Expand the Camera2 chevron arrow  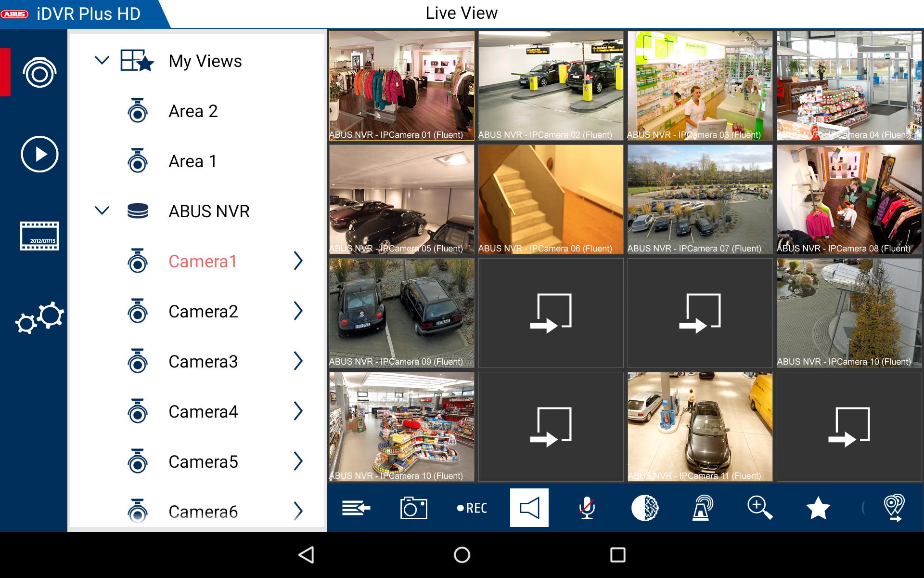coord(298,311)
